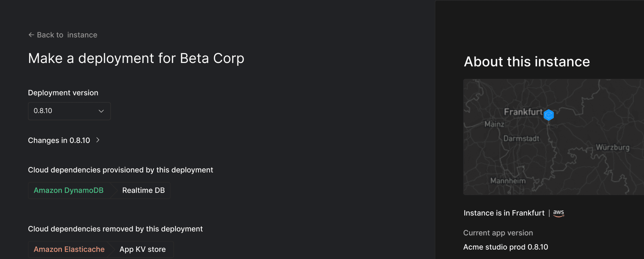This screenshot has height=259, width=644.
Task: Click the arrow beside Changes in 0.8.10
Action: (98, 140)
